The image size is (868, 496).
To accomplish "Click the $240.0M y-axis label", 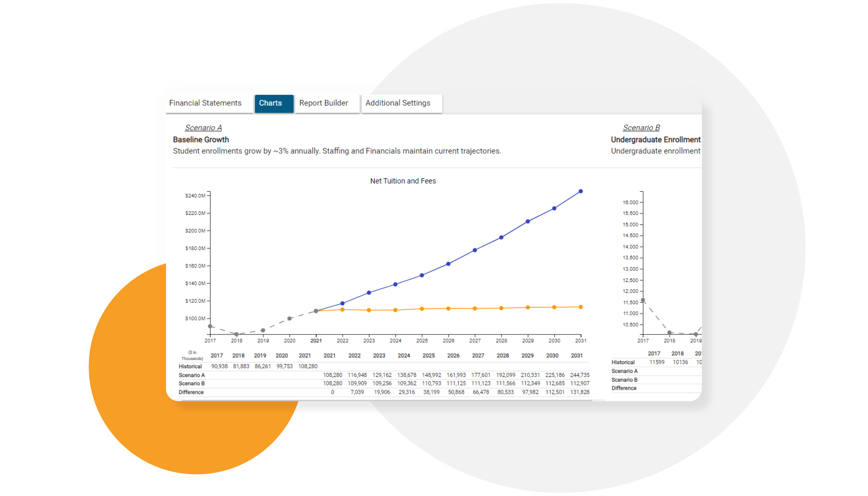I will 195,196.
